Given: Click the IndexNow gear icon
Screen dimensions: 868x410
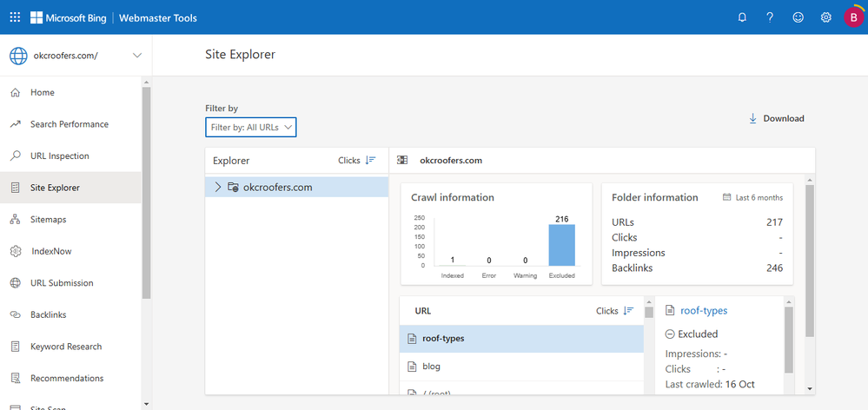Looking at the screenshot, I should [16, 251].
